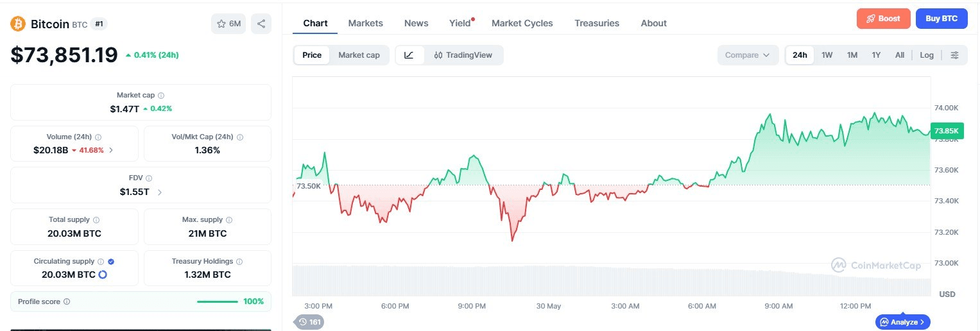
Task: Switch chart to TradingView
Action: tap(463, 55)
